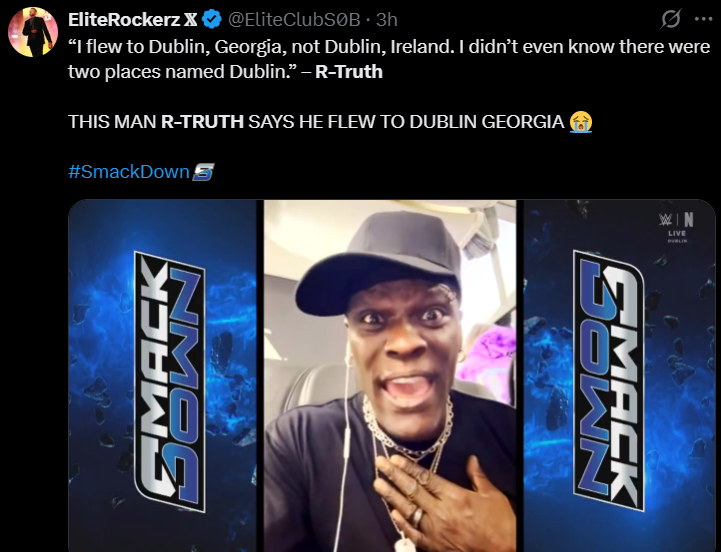
Task: Open the @EliteClubS0B handle link
Action: (294, 20)
